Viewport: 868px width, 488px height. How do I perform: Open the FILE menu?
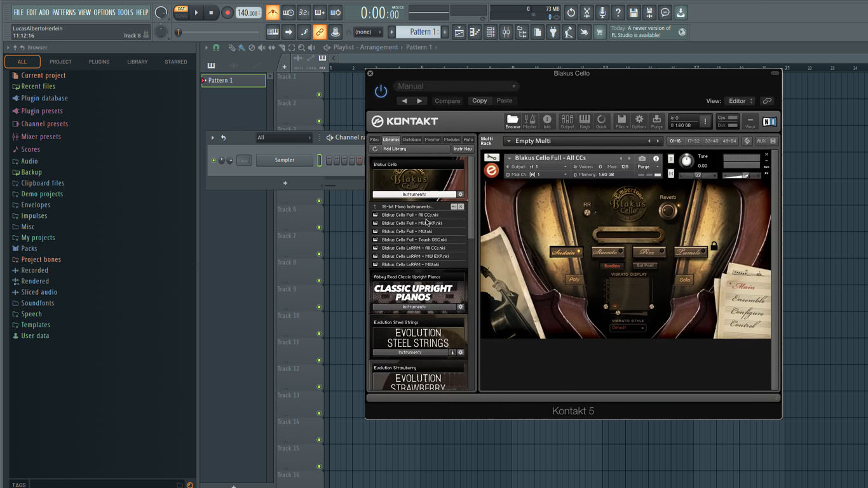18,12
